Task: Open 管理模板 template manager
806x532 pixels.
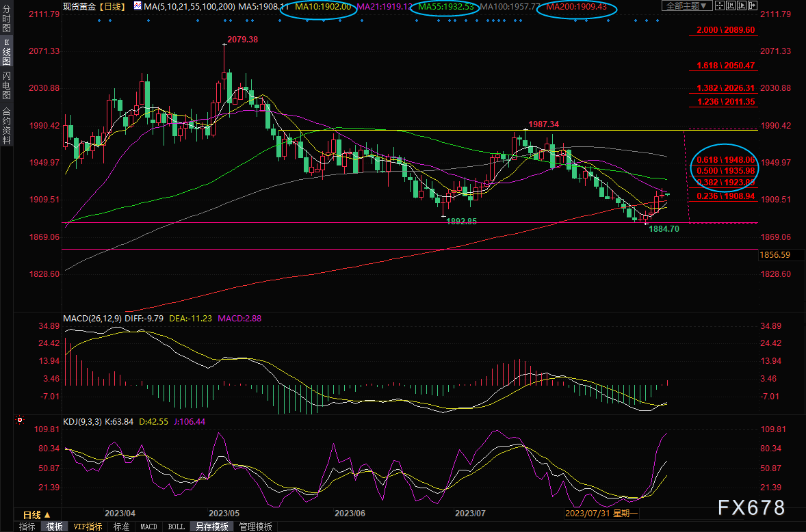Action: 255,527
